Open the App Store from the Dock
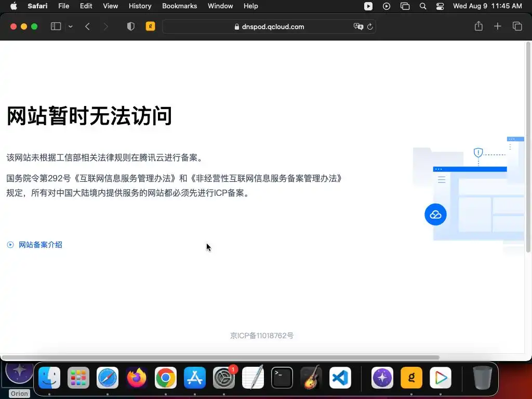Image resolution: width=532 pixels, height=399 pixels. click(195, 378)
